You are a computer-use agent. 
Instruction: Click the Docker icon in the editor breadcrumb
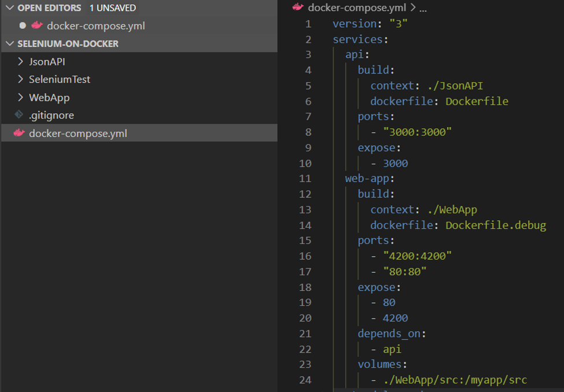[x=298, y=7]
